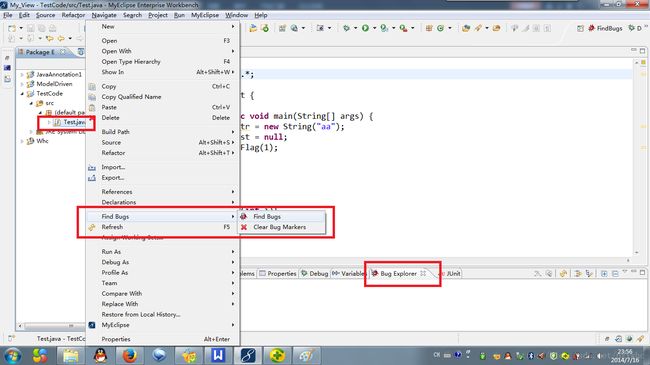Choose Delete in the context menu

click(x=162, y=117)
